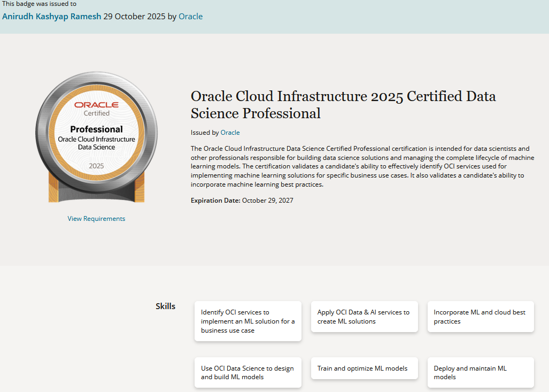Click the certification description paragraph
This screenshot has width=549, height=392.
tap(353, 166)
